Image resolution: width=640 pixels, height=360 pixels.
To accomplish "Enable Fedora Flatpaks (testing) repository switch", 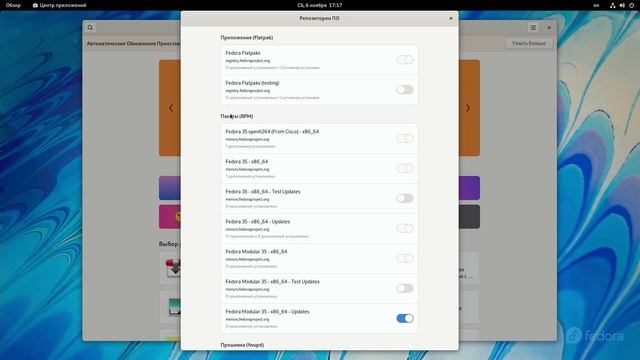I will click(404, 89).
